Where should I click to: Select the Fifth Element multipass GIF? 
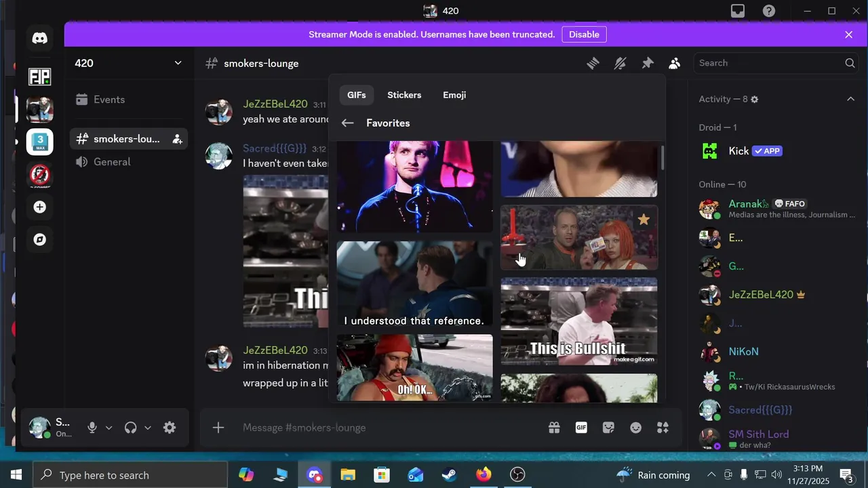tap(579, 238)
